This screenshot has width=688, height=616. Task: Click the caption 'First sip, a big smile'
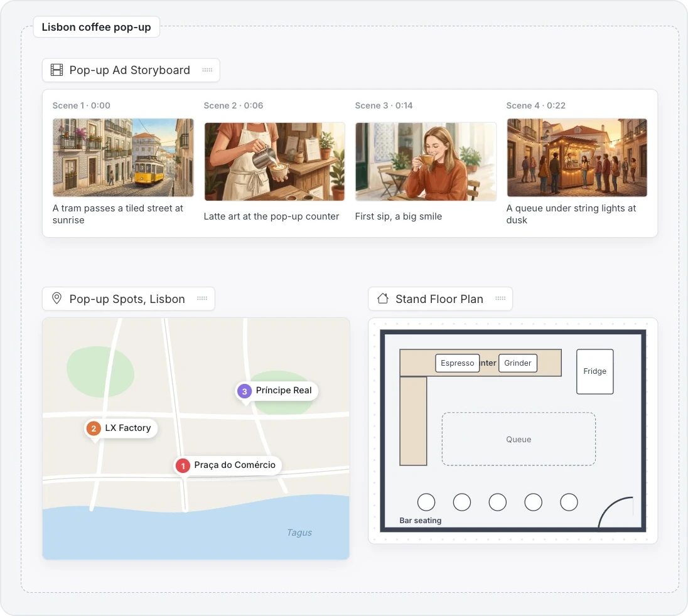coord(399,216)
